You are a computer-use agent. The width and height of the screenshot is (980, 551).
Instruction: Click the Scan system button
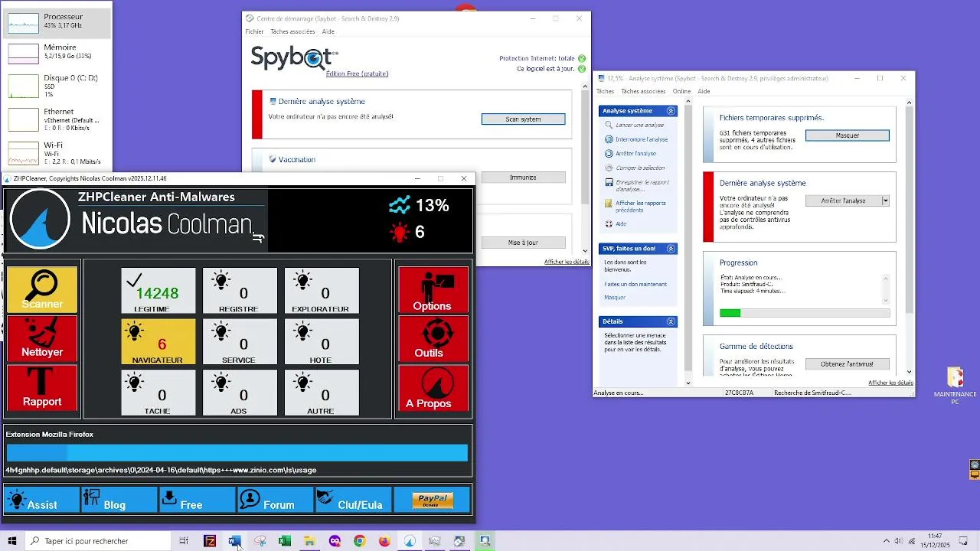[x=523, y=119]
